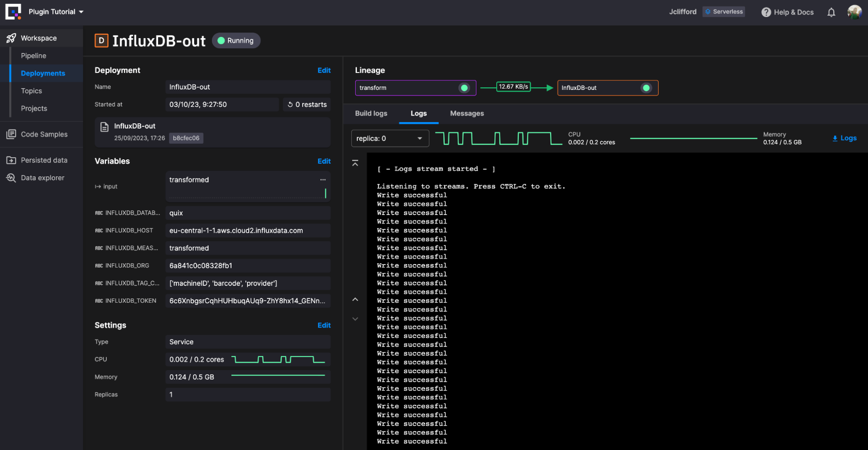The width and height of the screenshot is (868, 450).
Task: Click the restart count circular-arrow icon
Action: point(290,105)
